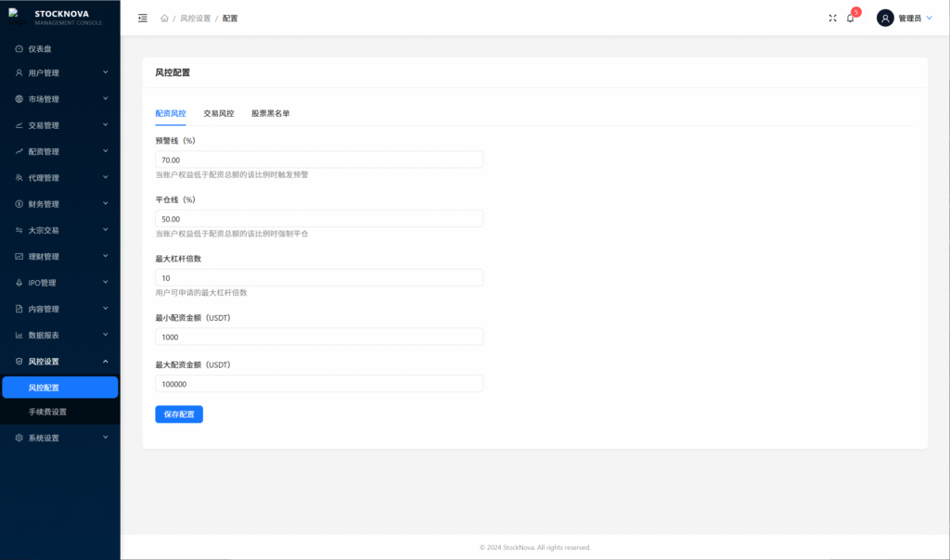Focus the 最大杠杆倍数 input field

318,277
